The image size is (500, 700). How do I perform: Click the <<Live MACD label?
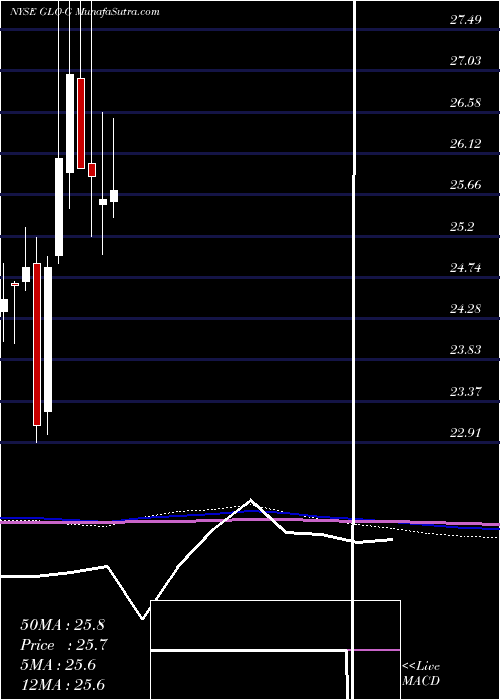coord(421,673)
